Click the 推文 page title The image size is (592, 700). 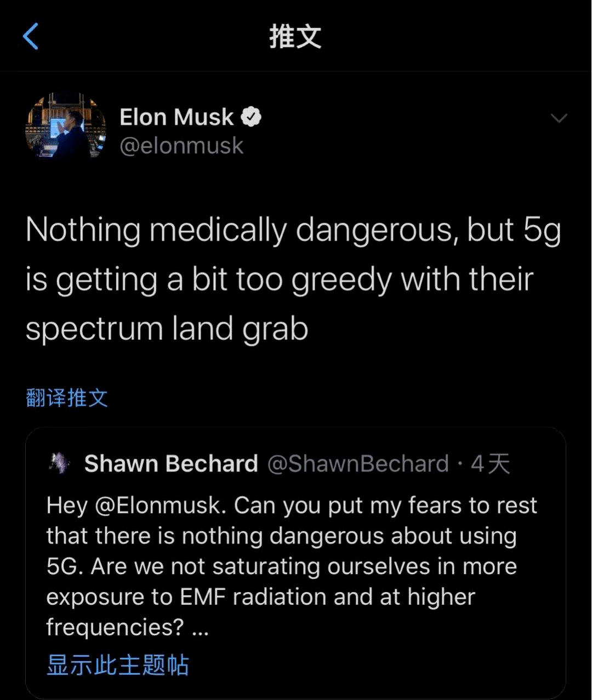(x=295, y=37)
